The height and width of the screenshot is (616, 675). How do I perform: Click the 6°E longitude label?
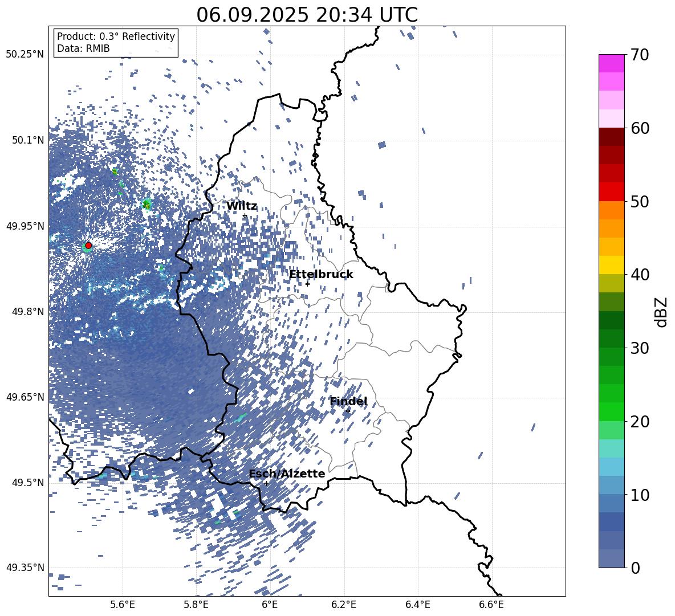point(270,605)
